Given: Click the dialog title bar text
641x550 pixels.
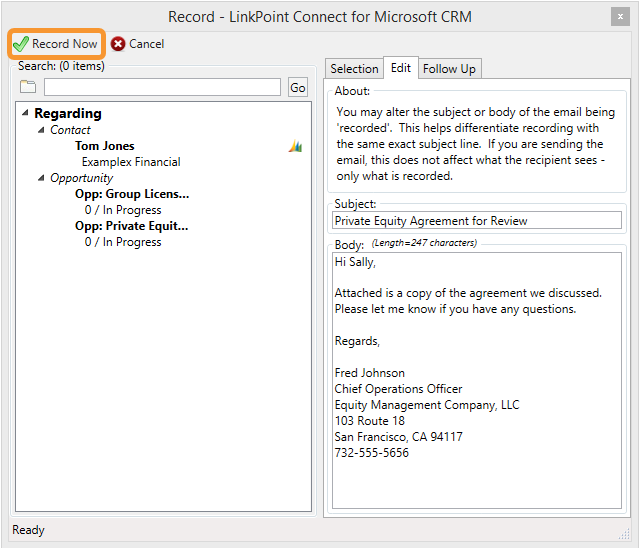Looking at the screenshot, I should 320,17.
